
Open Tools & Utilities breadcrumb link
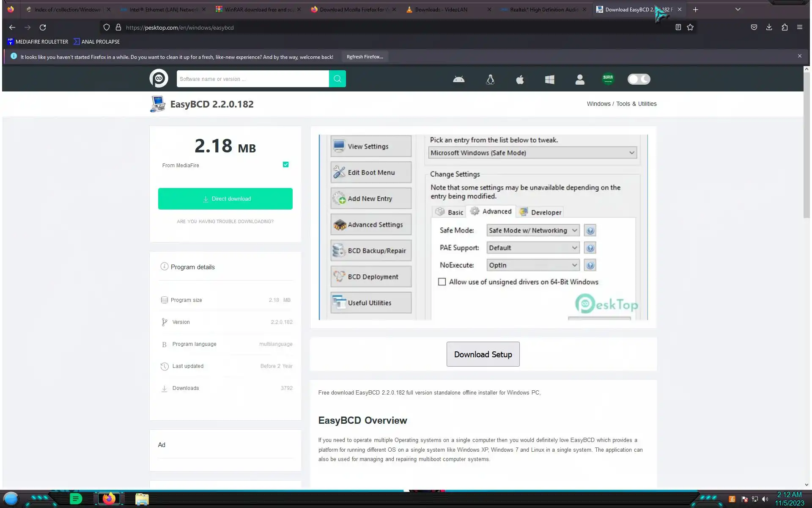[636, 104]
